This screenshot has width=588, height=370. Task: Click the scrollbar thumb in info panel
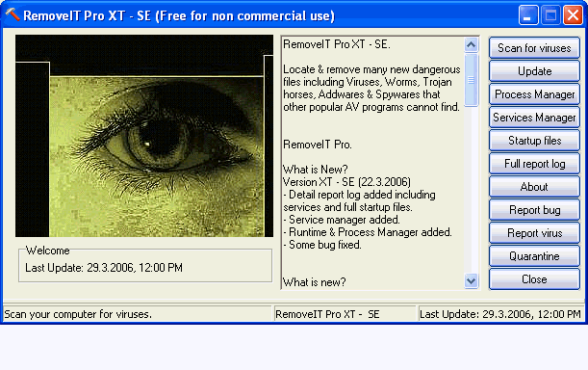coord(471,80)
